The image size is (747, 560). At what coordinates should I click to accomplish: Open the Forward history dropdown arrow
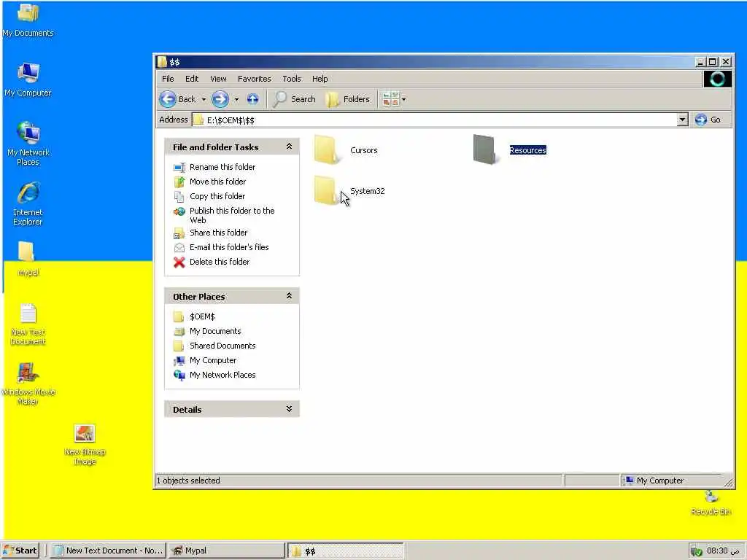(237, 99)
